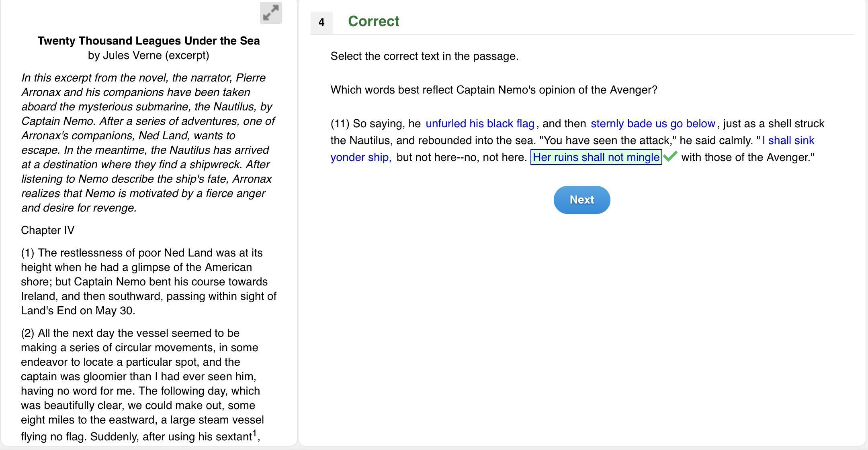Click the question about Captain Nemo's opinion
The image size is (868, 450).
(493, 90)
